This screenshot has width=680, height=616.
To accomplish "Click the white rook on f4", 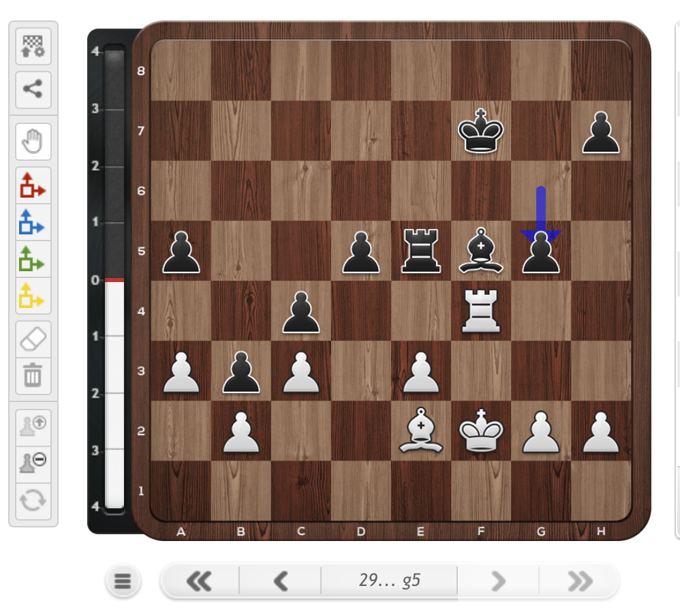I will pos(481,311).
